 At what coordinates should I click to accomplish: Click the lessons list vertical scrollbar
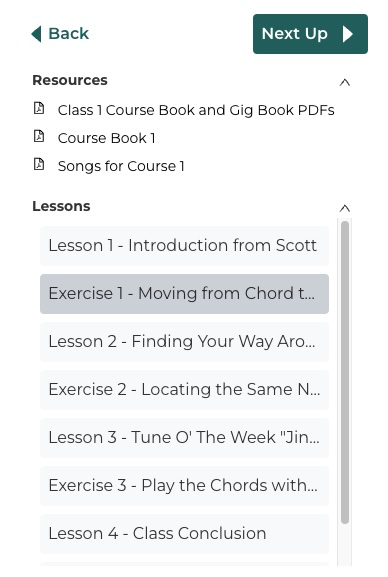(345, 372)
